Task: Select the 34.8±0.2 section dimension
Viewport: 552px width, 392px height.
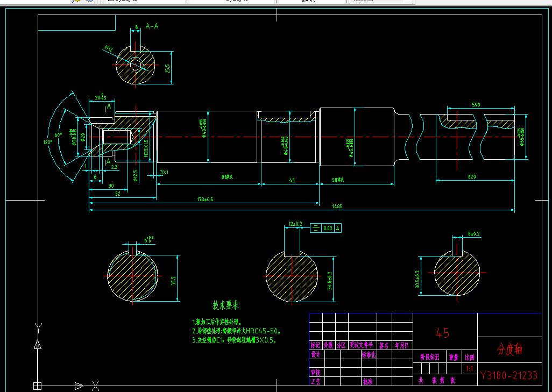Action: tap(329, 281)
